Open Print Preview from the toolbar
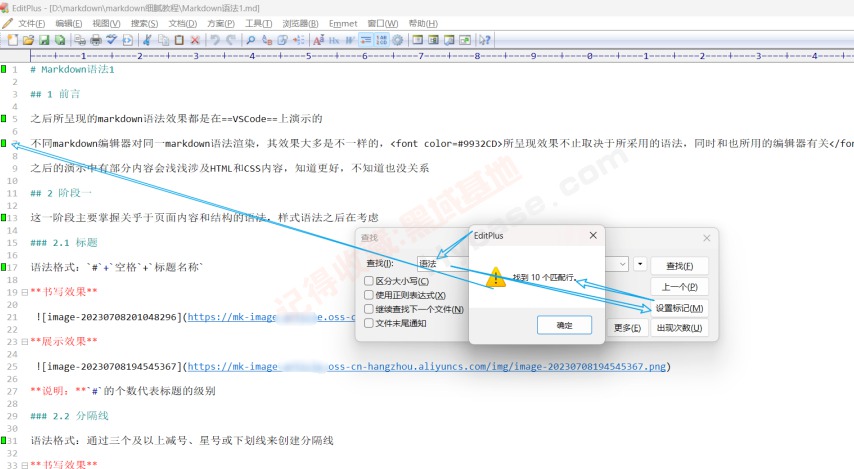This screenshot has width=854, height=469. click(x=80, y=40)
